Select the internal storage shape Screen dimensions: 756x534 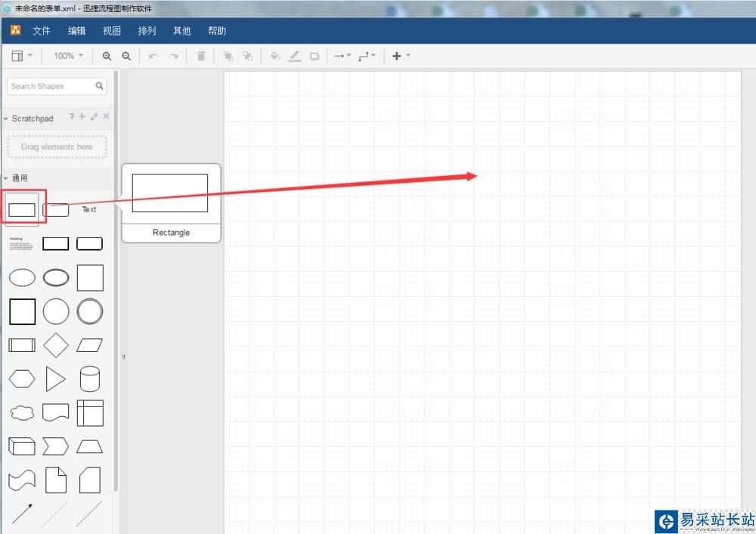[x=90, y=412]
